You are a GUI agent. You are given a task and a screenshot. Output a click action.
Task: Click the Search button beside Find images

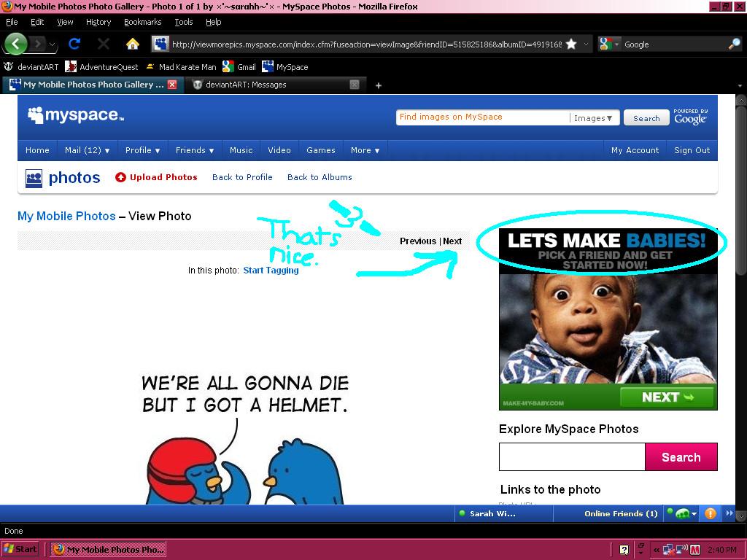click(x=646, y=118)
